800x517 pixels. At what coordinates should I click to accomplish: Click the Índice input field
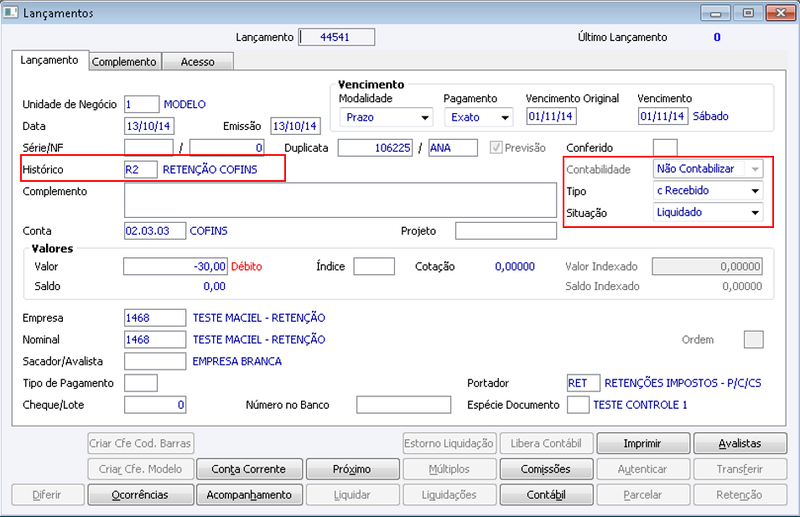(374, 266)
